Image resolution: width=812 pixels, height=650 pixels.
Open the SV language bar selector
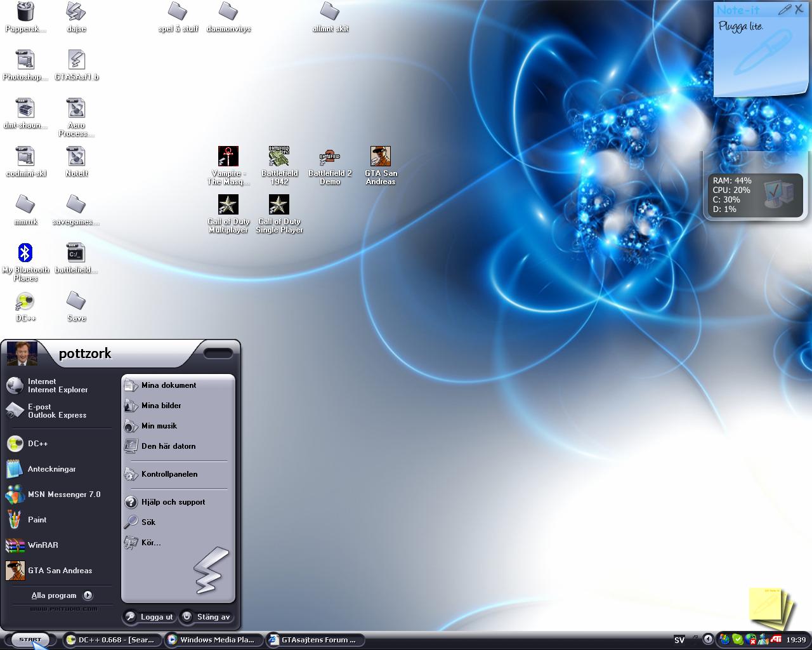679,640
